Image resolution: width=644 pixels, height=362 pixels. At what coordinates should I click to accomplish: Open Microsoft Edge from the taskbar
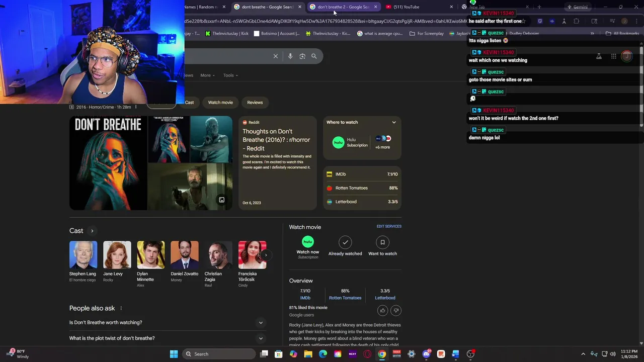(323, 354)
